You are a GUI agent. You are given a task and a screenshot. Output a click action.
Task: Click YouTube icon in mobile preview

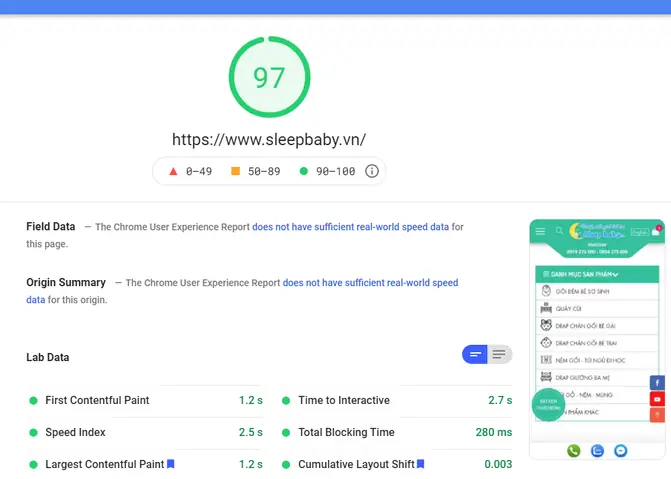[657, 399]
